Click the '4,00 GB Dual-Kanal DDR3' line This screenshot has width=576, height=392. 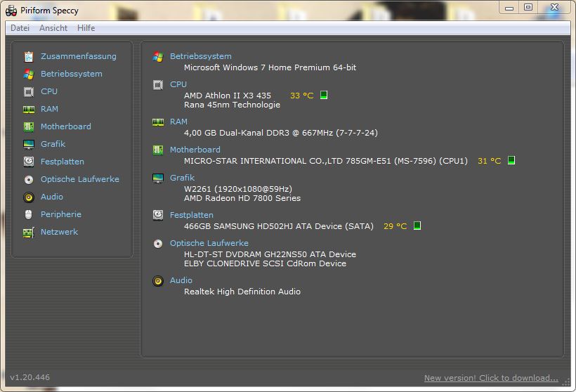tap(281, 133)
